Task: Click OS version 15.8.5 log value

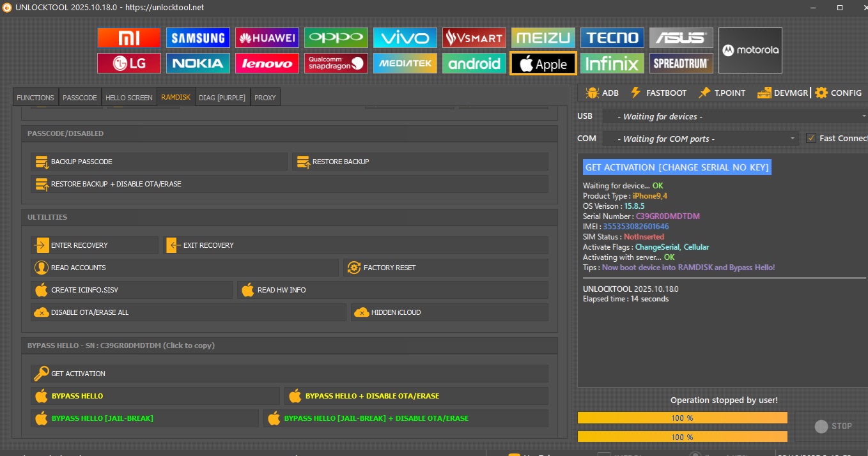Action: coord(634,206)
